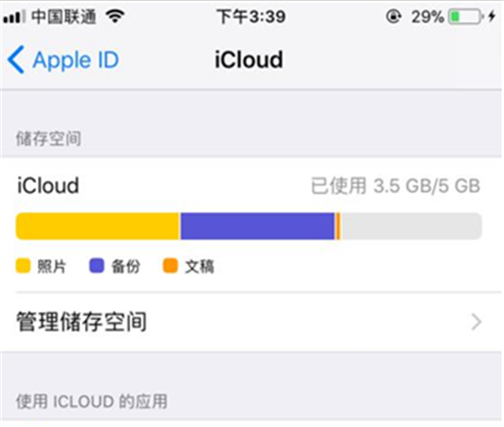Tap gray unused portion of storage bar
The height and width of the screenshot is (427, 504).
point(410,226)
